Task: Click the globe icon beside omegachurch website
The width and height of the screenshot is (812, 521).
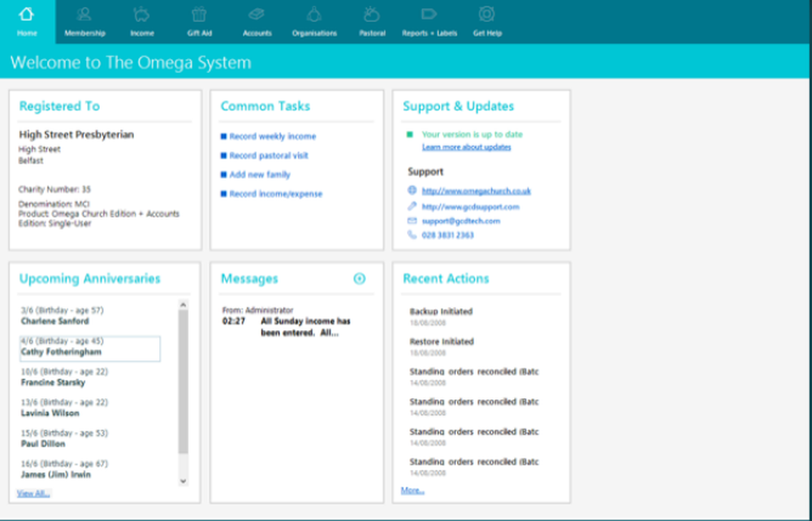Action: click(x=412, y=191)
